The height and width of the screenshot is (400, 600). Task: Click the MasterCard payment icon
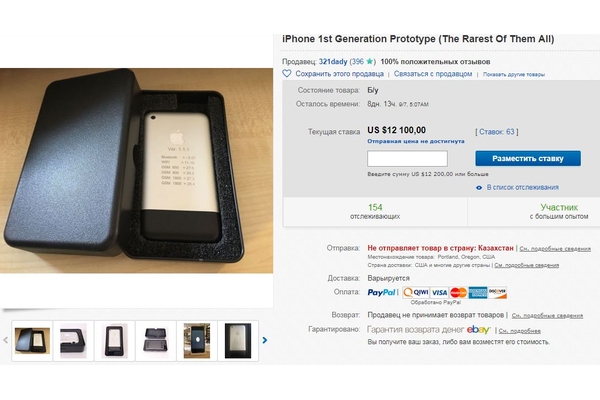(x=458, y=293)
